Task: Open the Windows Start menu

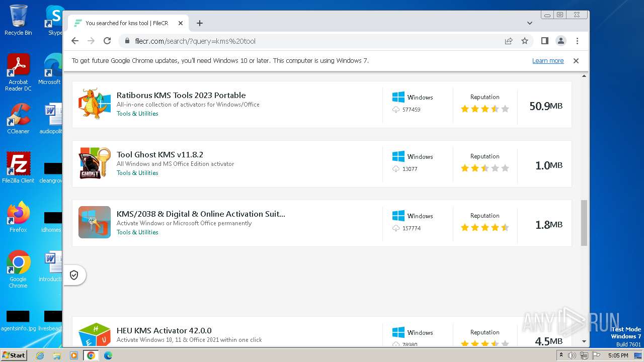Action: point(14,355)
